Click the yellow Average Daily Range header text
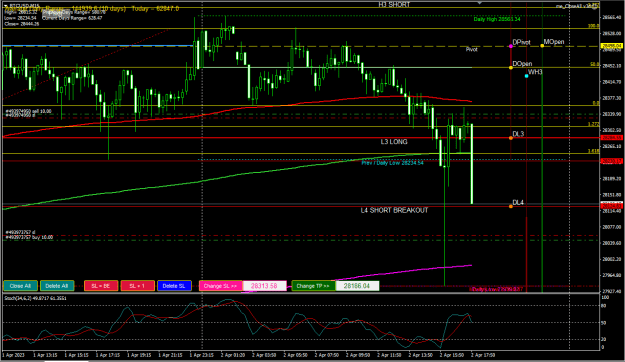The height and width of the screenshot is (362, 625). [x=92, y=9]
